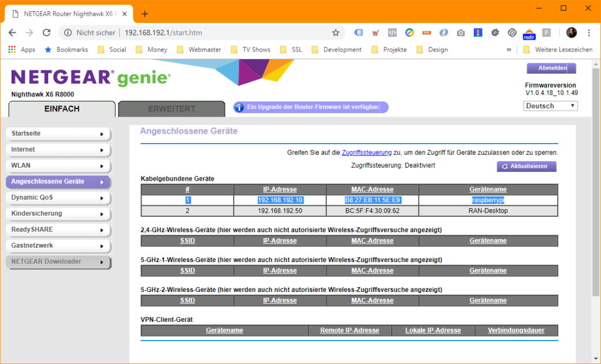Click the red shopping cart extension icon
The width and height of the screenshot is (601, 364).
tap(375, 33)
